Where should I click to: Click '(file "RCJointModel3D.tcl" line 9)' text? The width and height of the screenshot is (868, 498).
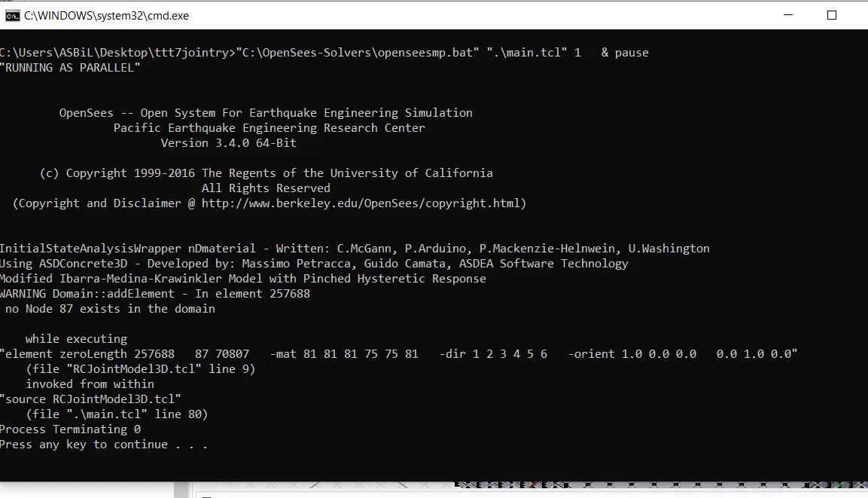[x=141, y=369]
